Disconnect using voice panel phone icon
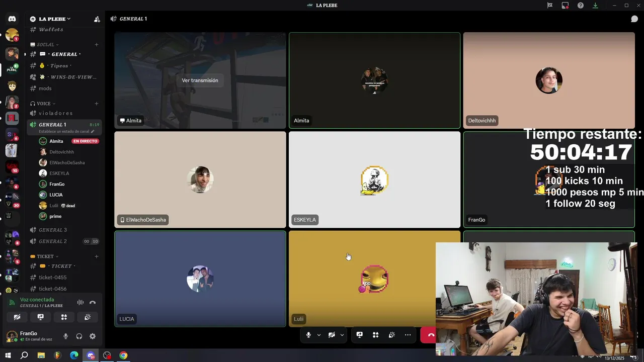Screen dimensions: 644x362 pyautogui.click(x=93, y=302)
